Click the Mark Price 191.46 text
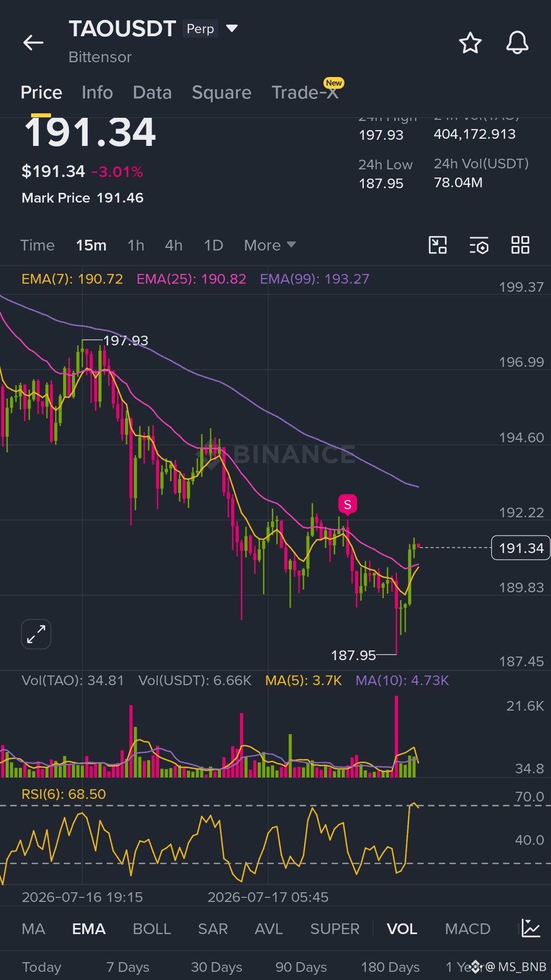The height and width of the screenshot is (980, 551). point(83,198)
